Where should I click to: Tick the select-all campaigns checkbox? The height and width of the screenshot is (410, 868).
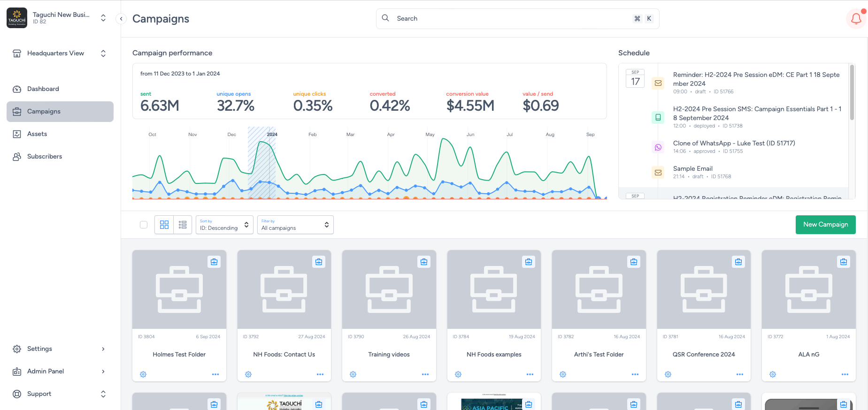pyautogui.click(x=144, y=225)
